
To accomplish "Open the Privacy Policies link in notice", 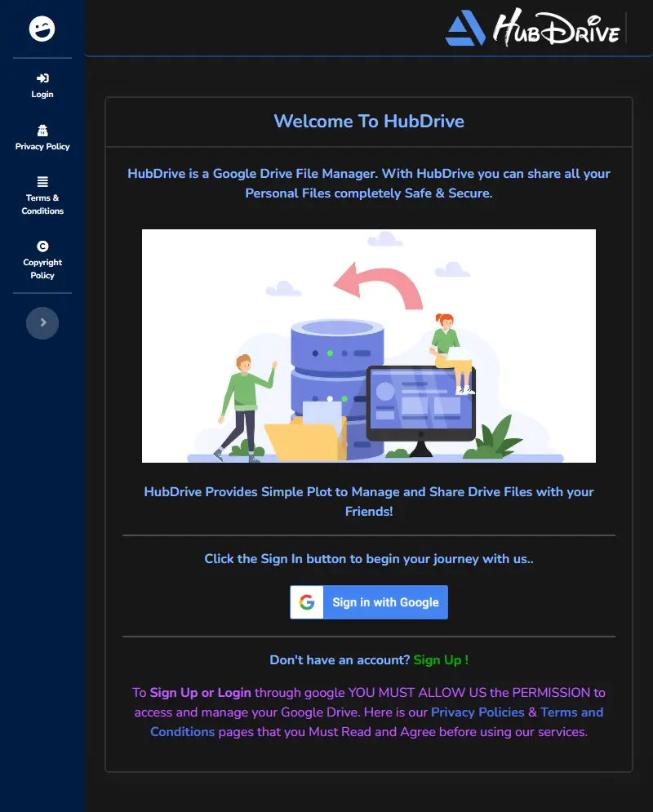I will tap(478, 712).
